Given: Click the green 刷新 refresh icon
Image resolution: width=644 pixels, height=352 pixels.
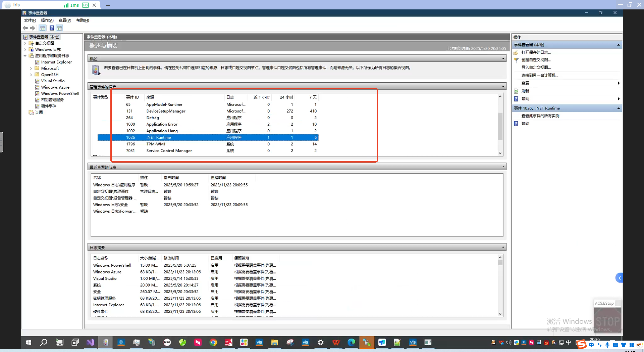Looking at the screenshot, I should click(x=516, y=91).
